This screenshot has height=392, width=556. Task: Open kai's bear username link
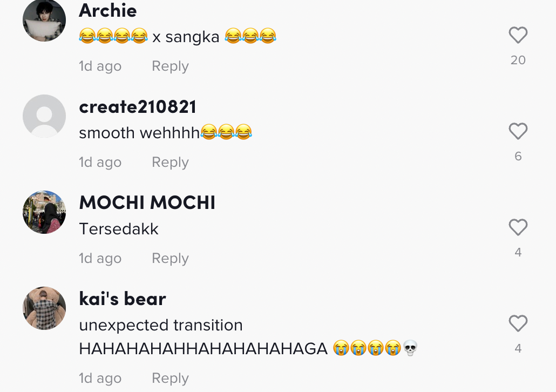pos(123,299)
